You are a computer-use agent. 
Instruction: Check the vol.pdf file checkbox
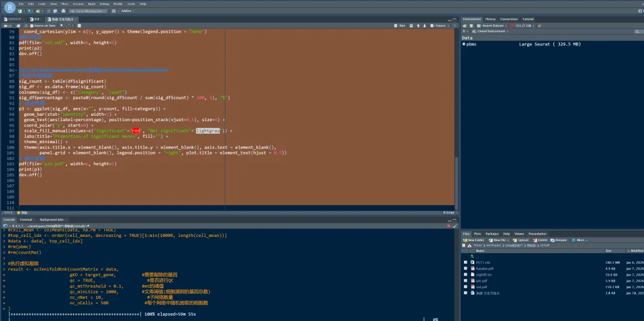click(465, 287)
